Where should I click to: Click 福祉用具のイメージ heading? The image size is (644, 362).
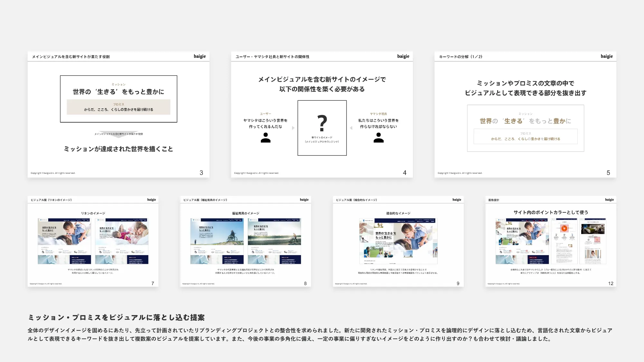click(246, 213)
